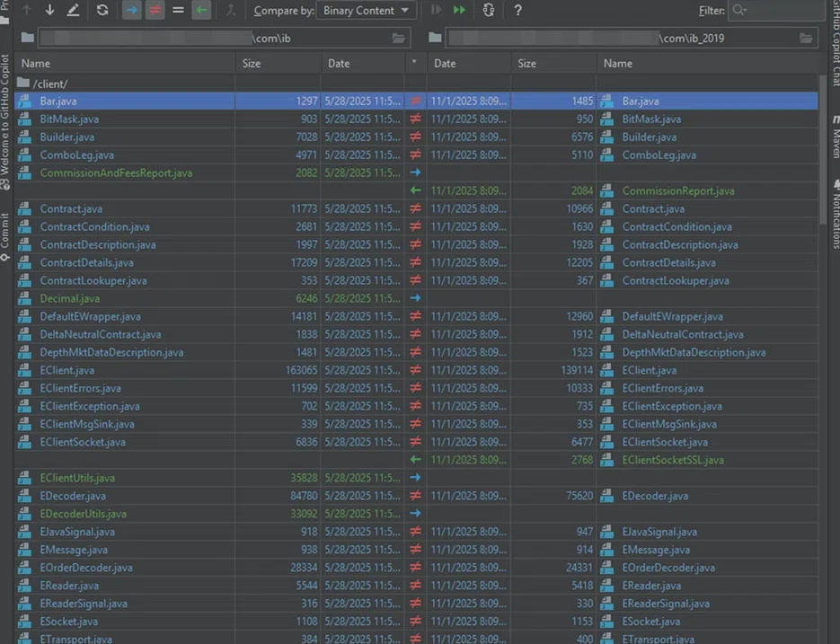This screenshot has height=644, width=840.
Task: Click file icon beside CommissionReport.java
Action: point(606,190)
